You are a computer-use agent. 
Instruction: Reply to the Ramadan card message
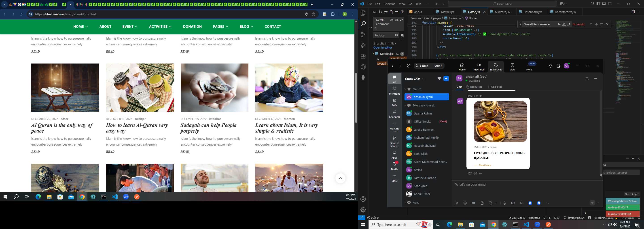coord(470,174)
